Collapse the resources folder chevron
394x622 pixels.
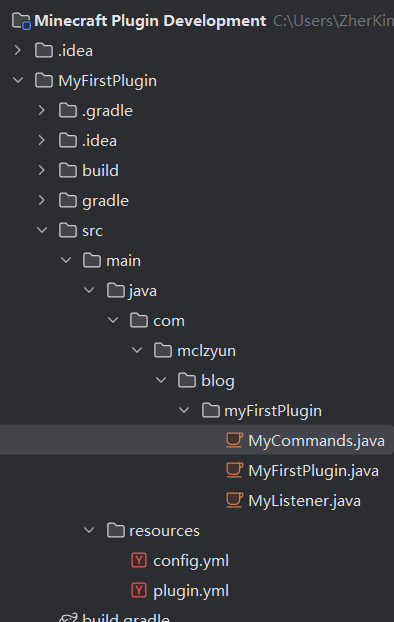tap(89, 530)
